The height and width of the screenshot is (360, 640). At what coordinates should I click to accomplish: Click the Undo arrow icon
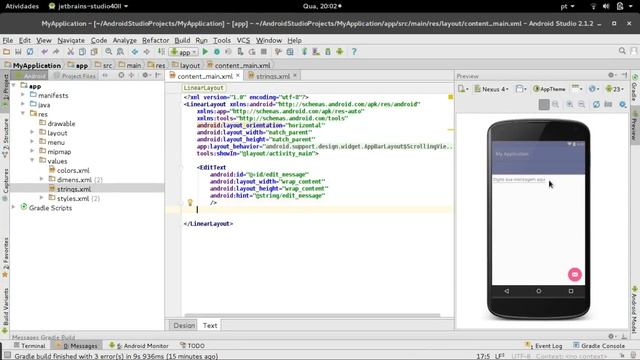pyautogui.click(x=44, y=52)
